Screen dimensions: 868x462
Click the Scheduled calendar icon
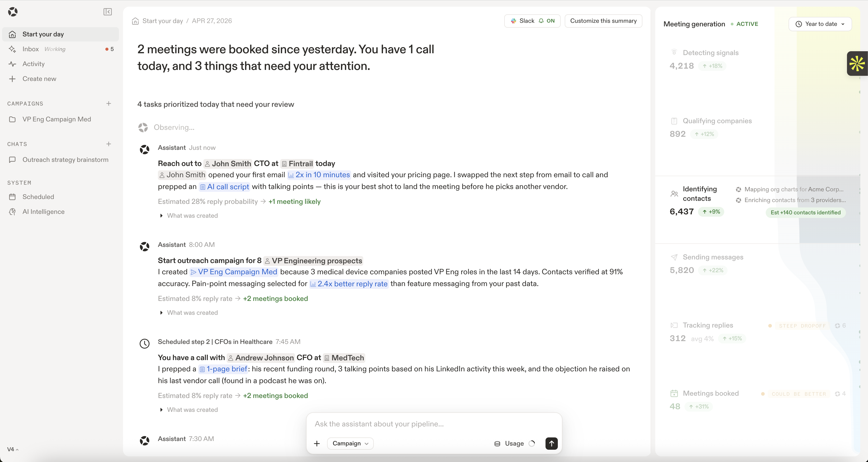click(x=13, y=197)
